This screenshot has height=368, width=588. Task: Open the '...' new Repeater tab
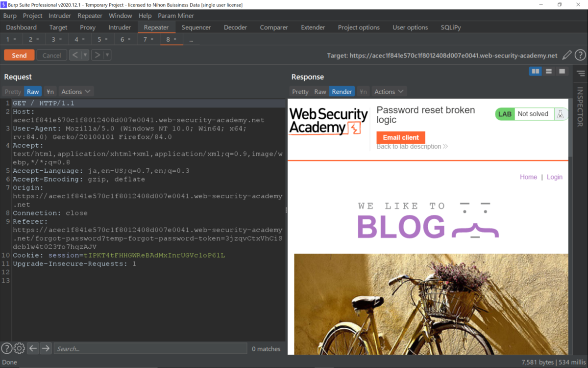coord(191,39)
